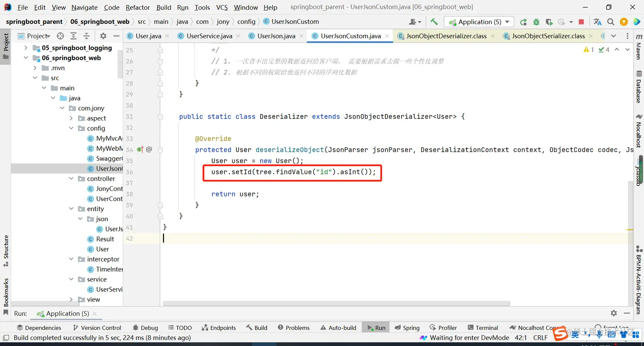Expand the 05_springboot_logging module
This screenshot has width=644, height=346.
[x=26, y=48]
